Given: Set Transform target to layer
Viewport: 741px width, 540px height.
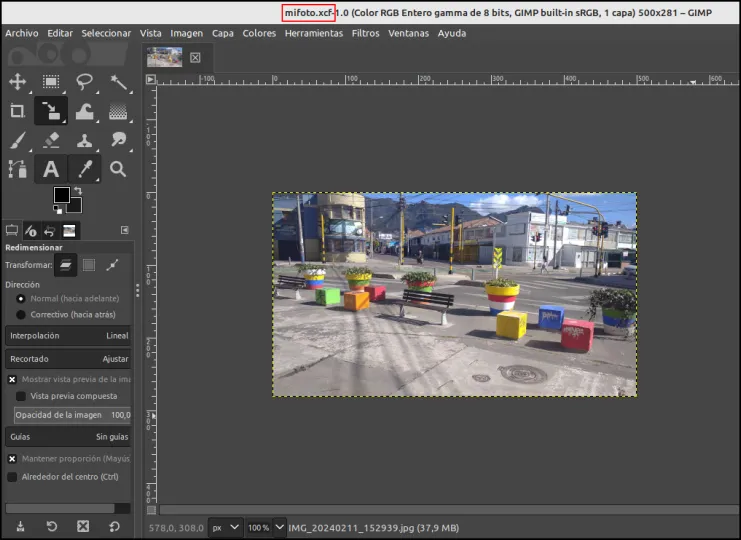Looking at the screenshot, I should point(66,265).
